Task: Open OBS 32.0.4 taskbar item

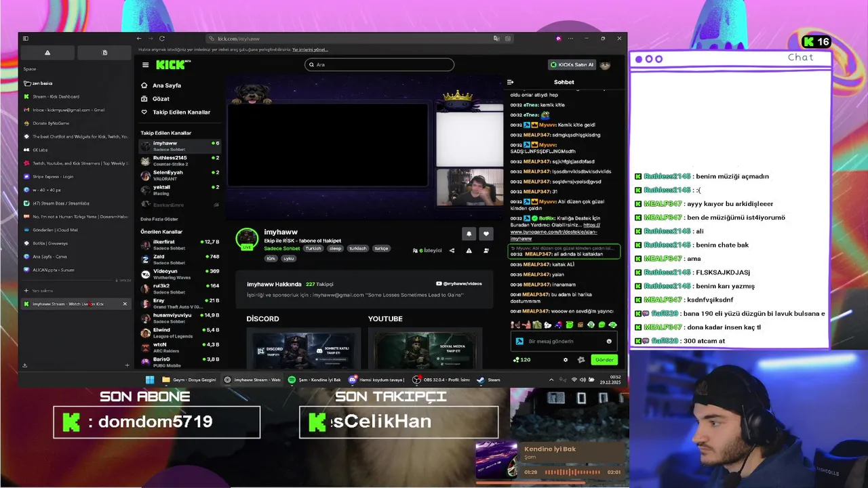Action: (x=441, y=380)
